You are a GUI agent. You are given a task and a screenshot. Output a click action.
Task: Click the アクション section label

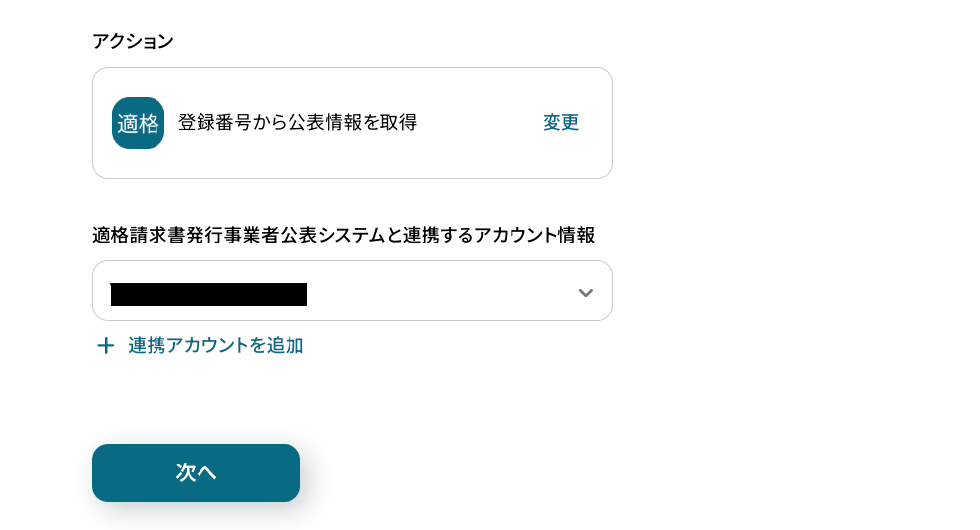[x=132, y=41]
